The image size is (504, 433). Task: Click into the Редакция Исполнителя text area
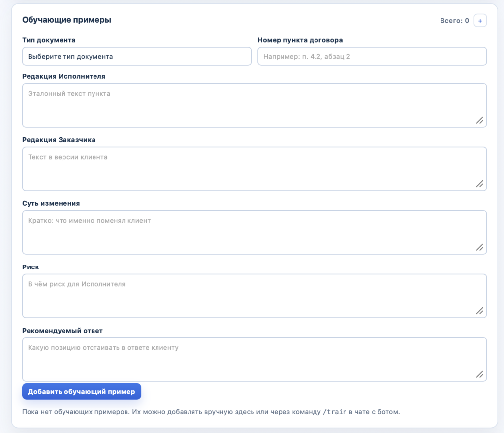pos(254,105)
